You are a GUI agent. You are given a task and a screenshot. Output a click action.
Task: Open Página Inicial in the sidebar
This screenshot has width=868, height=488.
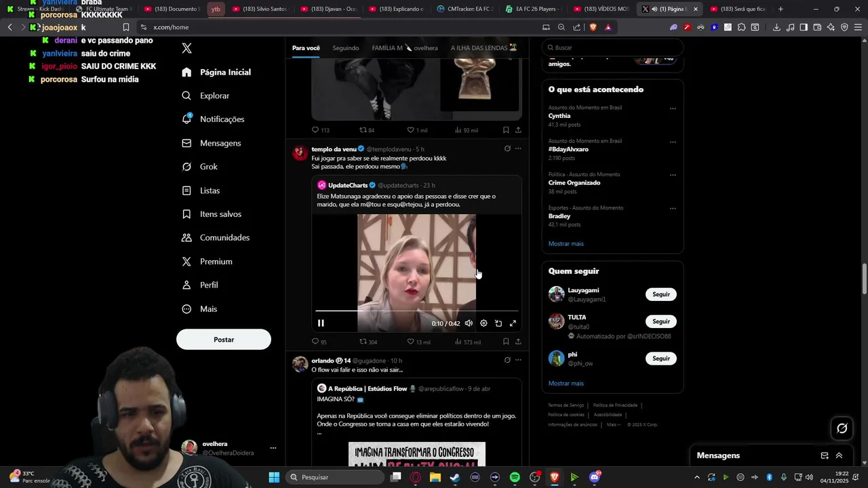tap(216, 72)
